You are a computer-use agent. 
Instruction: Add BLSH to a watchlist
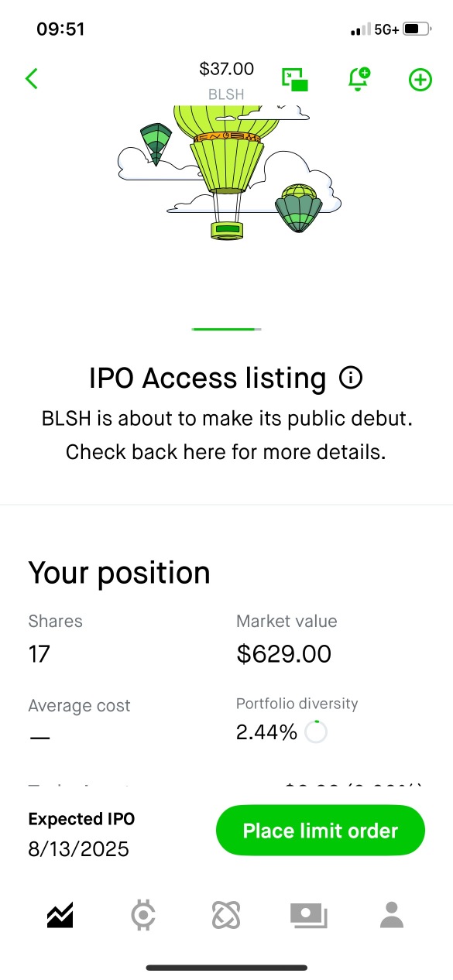point(420,79)
